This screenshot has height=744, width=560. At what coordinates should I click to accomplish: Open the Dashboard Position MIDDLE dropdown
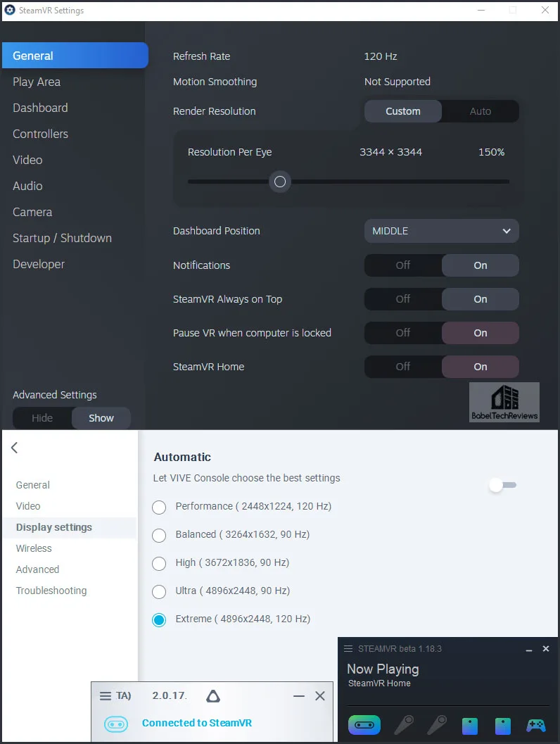[441, 231]
